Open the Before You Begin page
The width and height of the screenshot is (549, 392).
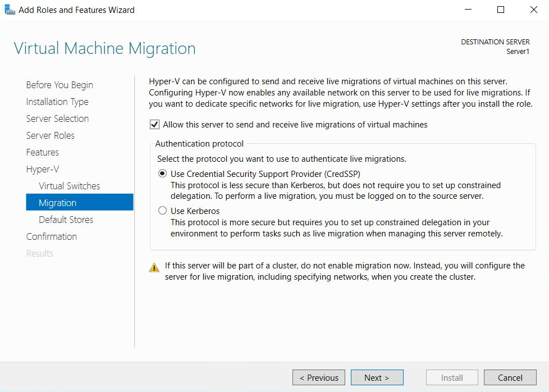(x=59, y=85)
